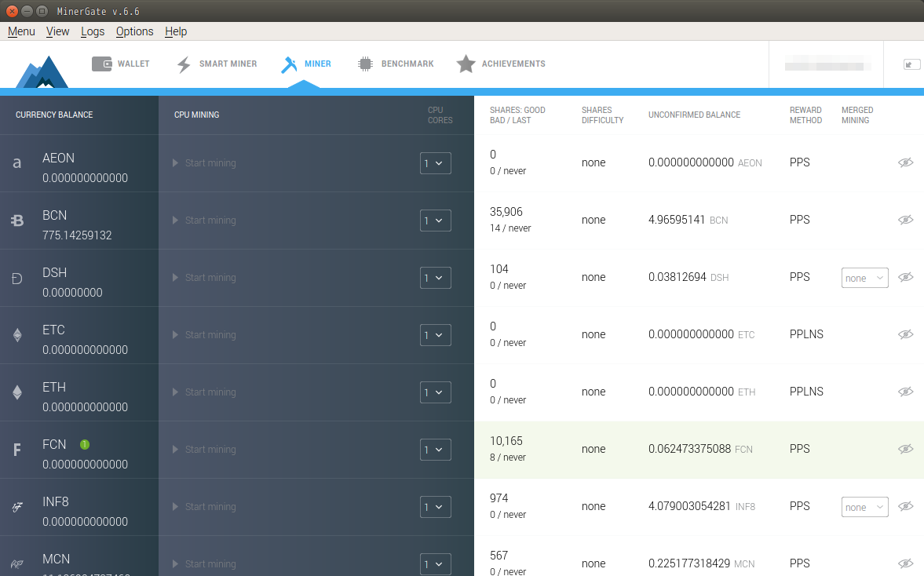924x576 pixels.
Task: Click the green notification badge next to FCN
Action: pyautogui.click(x=85, y=444)
